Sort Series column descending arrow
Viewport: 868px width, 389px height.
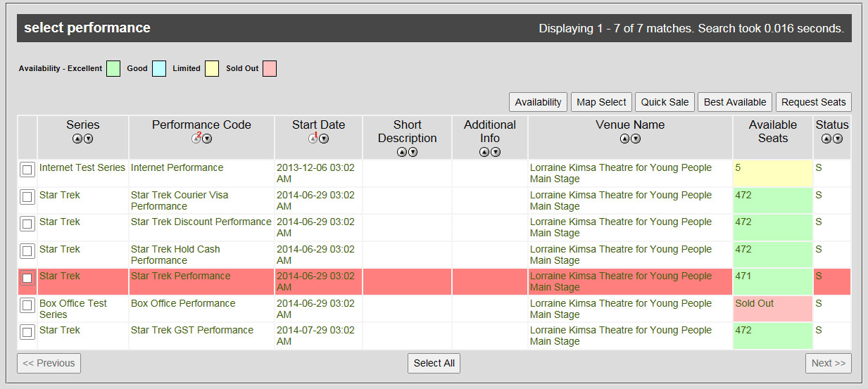pos(89,139)
